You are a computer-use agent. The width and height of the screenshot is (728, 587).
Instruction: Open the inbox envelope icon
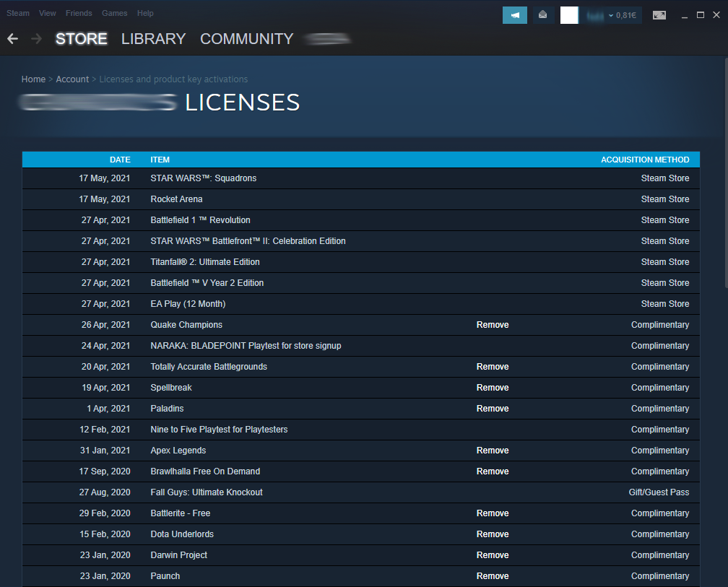[542, 15]
